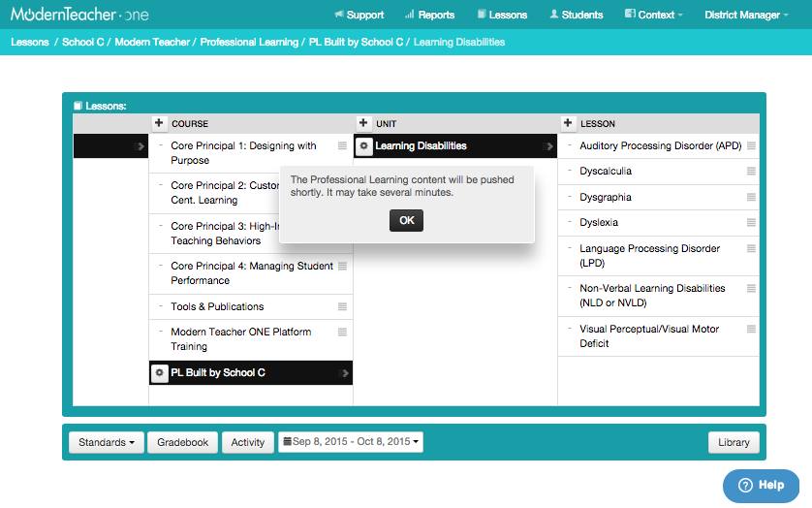
Task: Click the plus icon in the COURSE header
Action: 159,123
